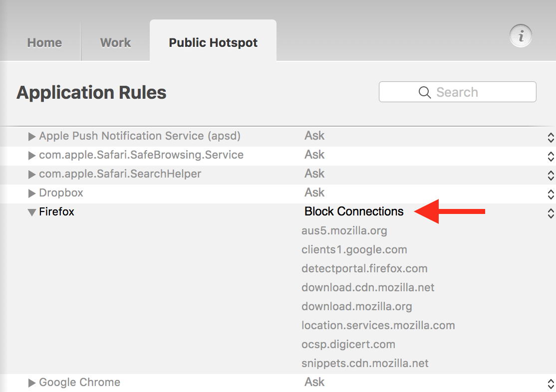Viewport: 556px width, 392px height.
Task: Select the download.mozilla.org domain
Action: 357,307
